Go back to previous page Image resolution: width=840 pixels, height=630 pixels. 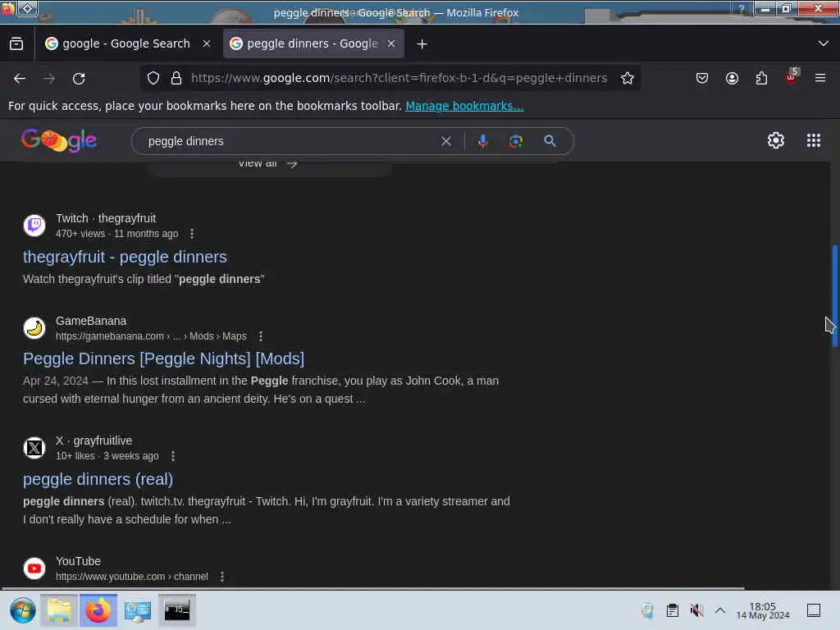tap(20, 79)
